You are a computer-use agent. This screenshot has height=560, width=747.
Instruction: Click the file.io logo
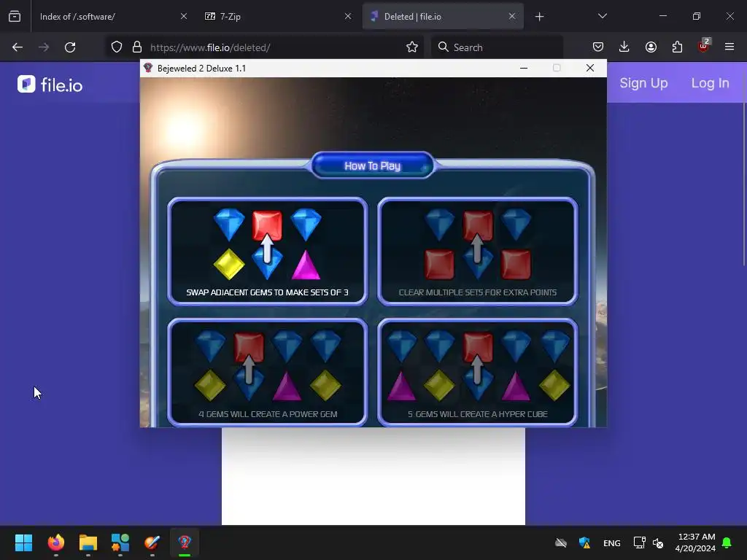(50, 85)
